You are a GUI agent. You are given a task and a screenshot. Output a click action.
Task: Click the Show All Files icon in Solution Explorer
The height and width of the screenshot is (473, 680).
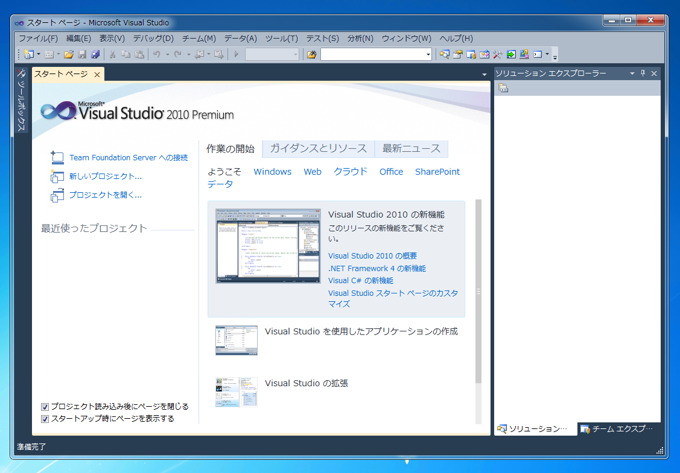coord(503,88)
